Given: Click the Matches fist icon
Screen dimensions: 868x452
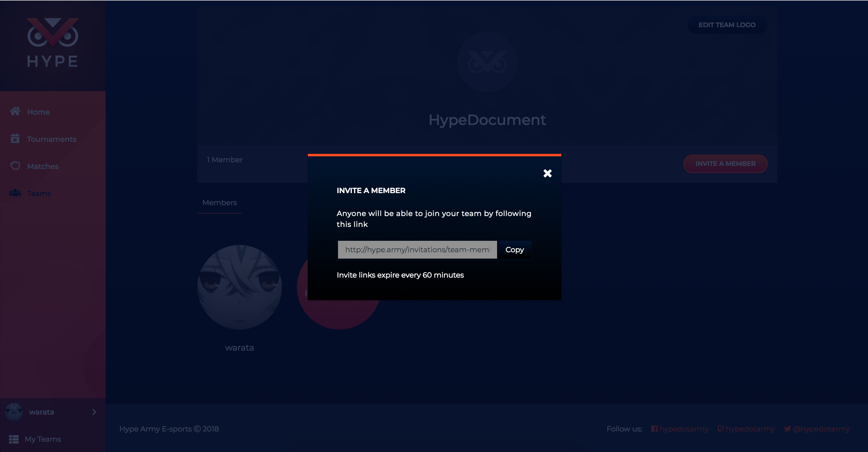Looking at the screenshot, I should (15, 165).
